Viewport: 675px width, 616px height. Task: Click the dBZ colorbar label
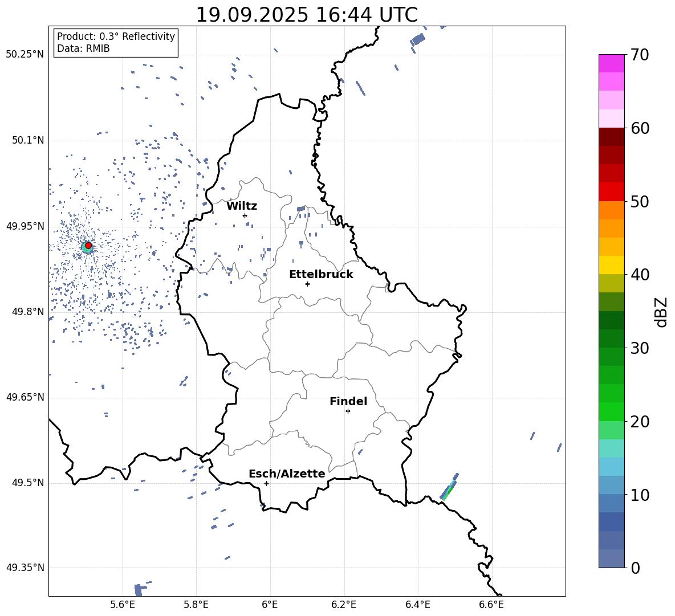(x=661, y=312)
